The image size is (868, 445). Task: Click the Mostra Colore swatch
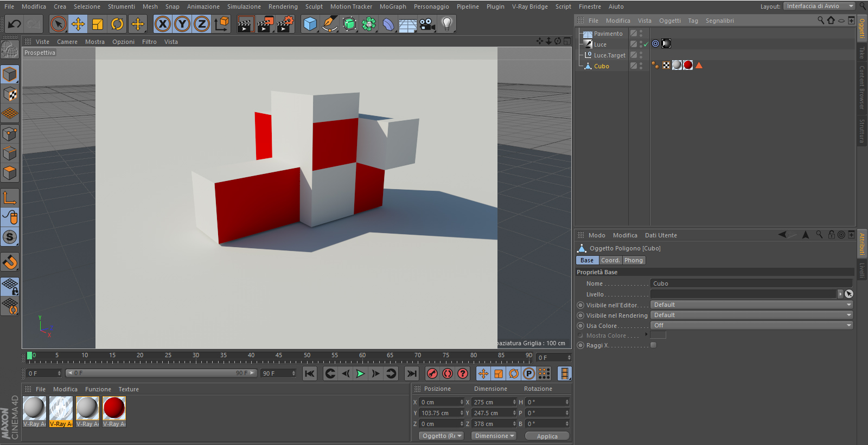coord(658,335)
